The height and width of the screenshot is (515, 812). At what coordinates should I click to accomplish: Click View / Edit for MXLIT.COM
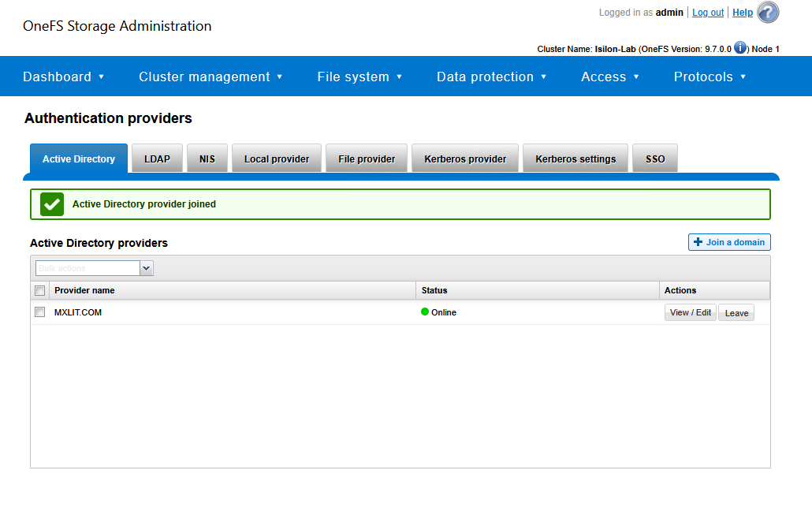click(x=690, y=313)
